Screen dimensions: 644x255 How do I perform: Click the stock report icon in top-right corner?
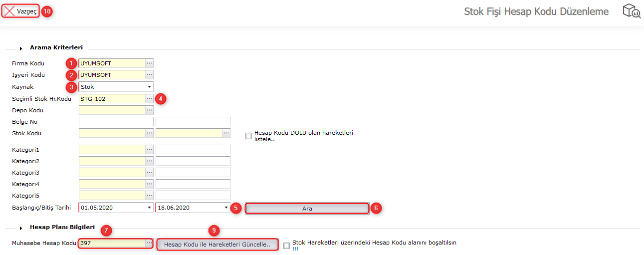pos(631,11)
